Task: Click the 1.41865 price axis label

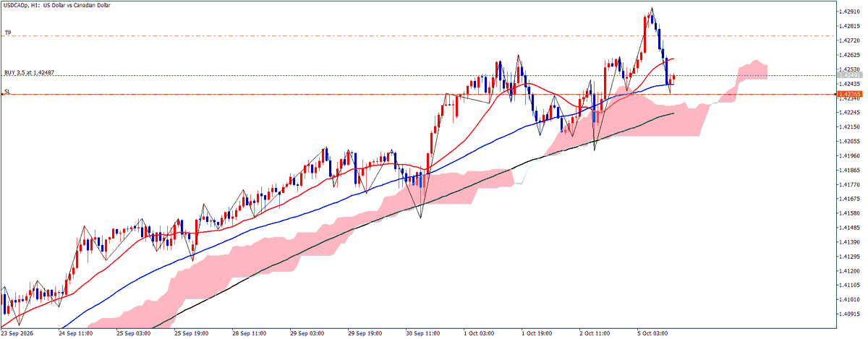Action: click(850, 171)
